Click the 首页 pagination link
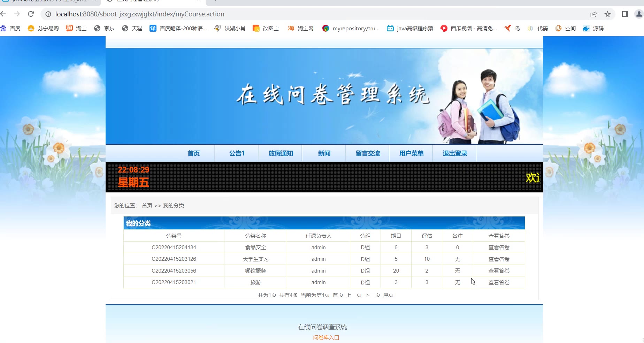Viewport: 644px width, 343px height. (x=338, y=295)
